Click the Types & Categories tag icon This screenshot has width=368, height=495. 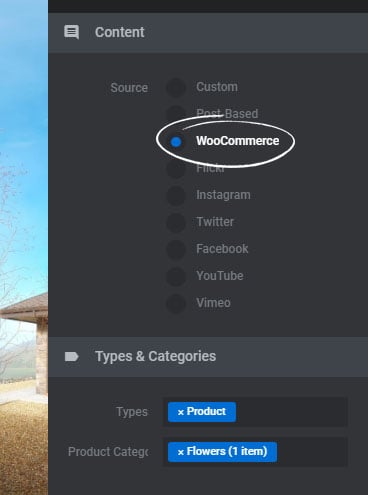[x=72, y=357]
